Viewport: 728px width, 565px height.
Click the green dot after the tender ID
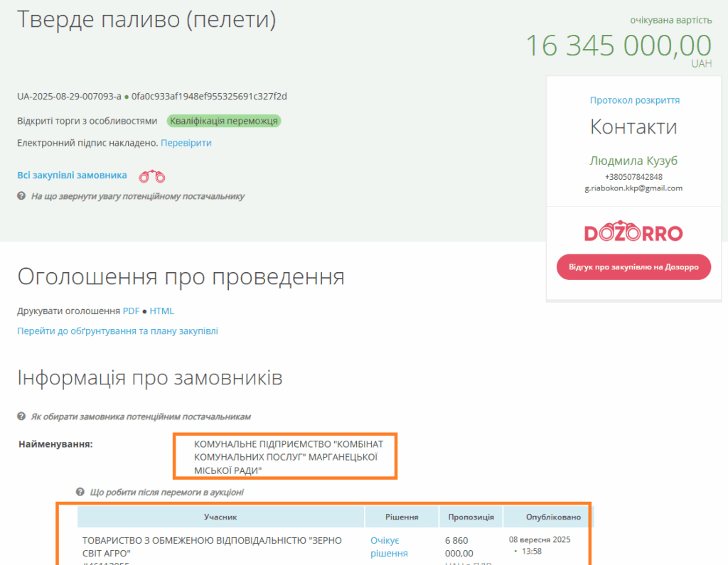tap(127, 97)
